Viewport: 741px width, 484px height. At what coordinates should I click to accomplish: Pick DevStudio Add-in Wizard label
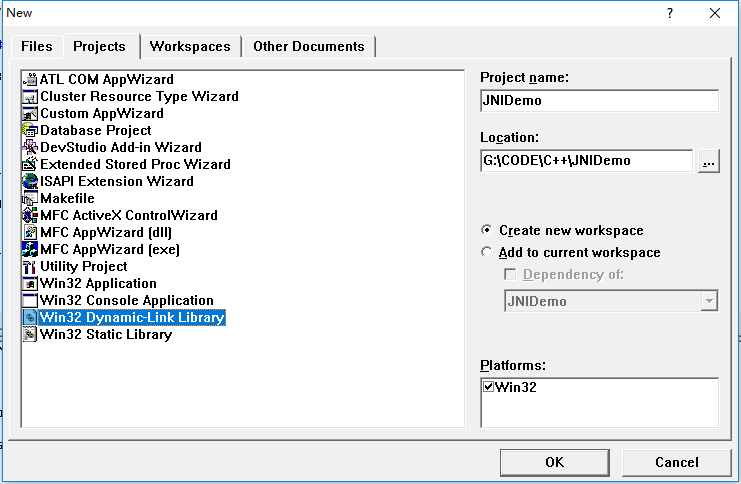pyautogui.click(x=121, y=147)
